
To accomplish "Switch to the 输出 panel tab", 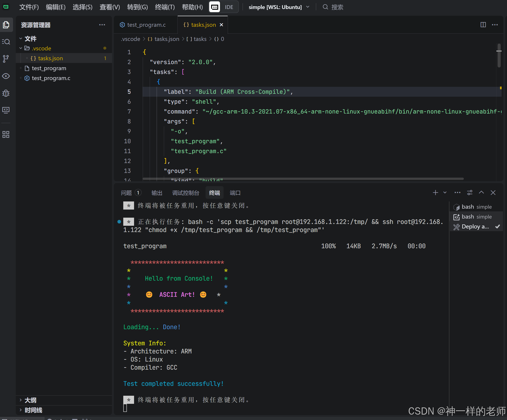I will coord(157,193).
